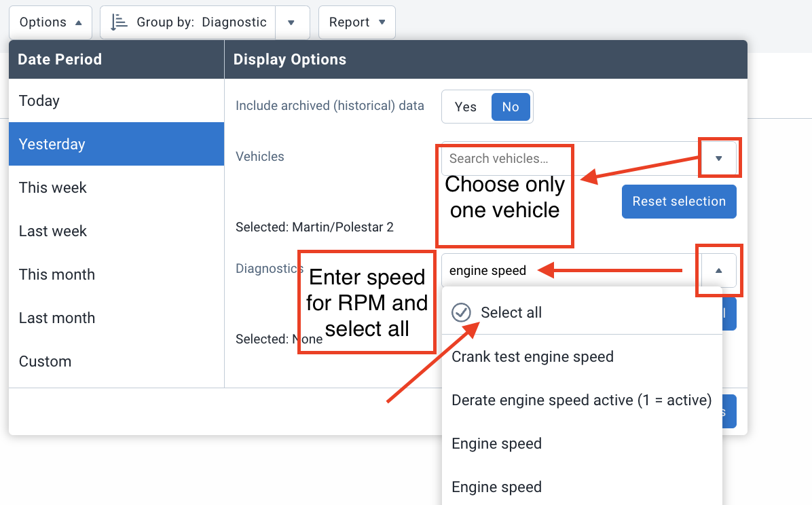Check the Select all option
The height and width of the screenshot is (505, 812).
coord(582,312)
